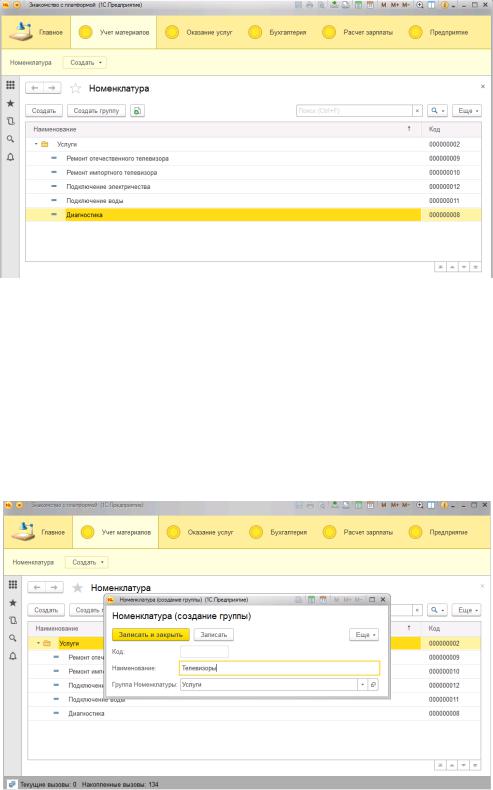Switch to Главное section in top window
Viewport: 493px width, 790px height.
pos(36,32)
